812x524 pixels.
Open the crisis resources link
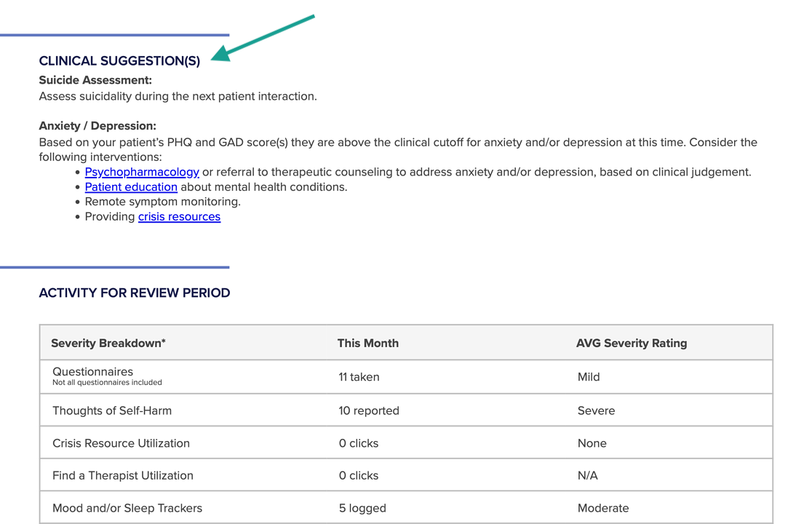click(x=179, y=216)
